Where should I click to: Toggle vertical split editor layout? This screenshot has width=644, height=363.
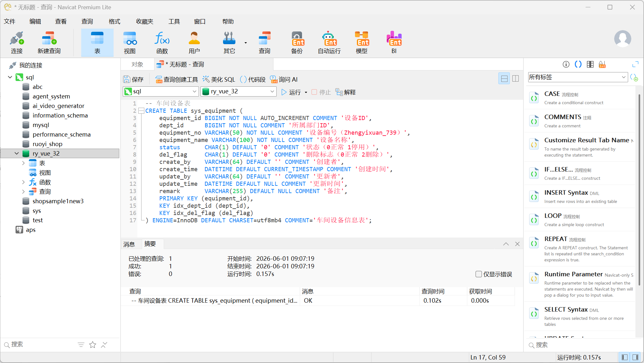click(516, 78)
